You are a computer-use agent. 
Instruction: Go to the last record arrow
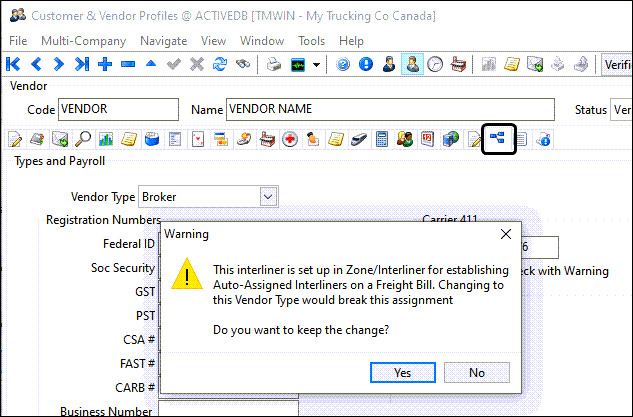click(82, 64)
